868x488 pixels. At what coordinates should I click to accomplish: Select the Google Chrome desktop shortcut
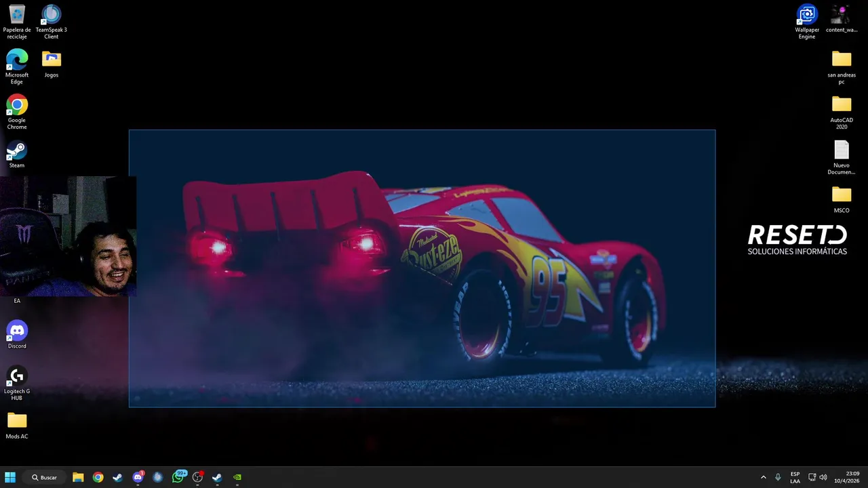(x=17, y=112)
